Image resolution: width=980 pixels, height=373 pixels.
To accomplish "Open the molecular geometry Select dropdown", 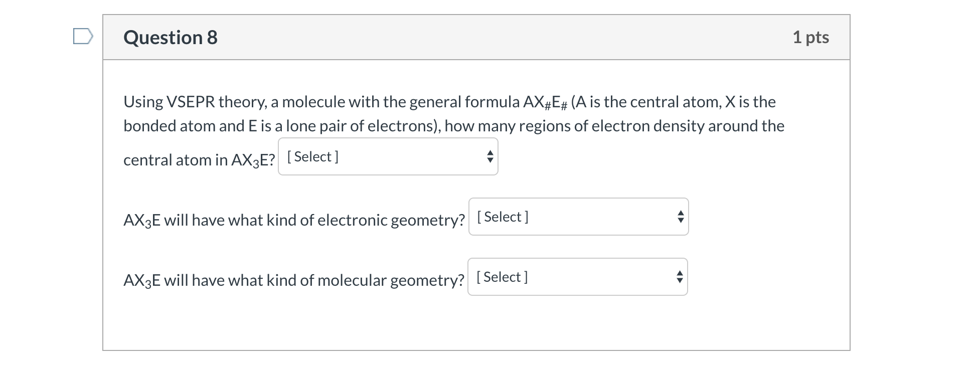I will 577,277.
